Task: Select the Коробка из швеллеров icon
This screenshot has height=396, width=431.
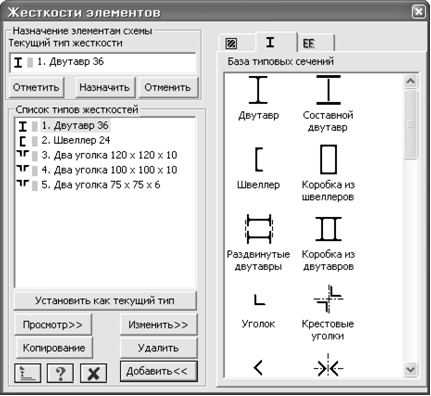Action: (x=328, y=159)
